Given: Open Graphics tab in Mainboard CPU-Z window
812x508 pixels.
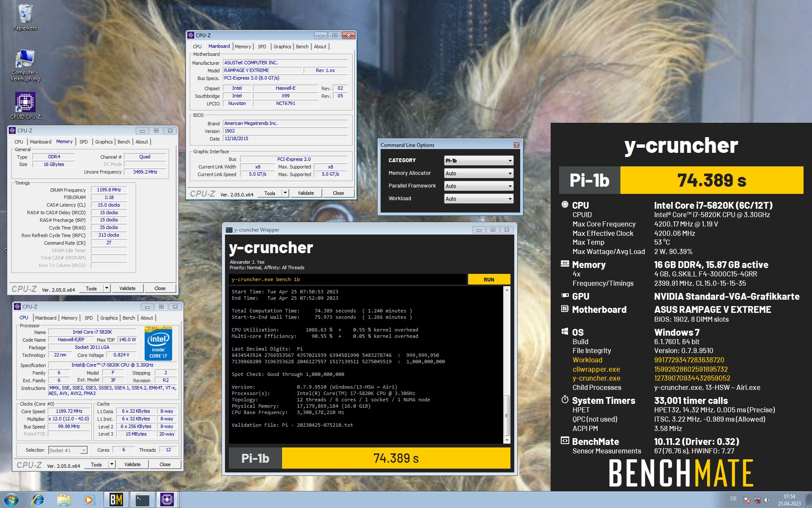Looking at the screenshot, I should pyautogui.click(x=282, y=47).
